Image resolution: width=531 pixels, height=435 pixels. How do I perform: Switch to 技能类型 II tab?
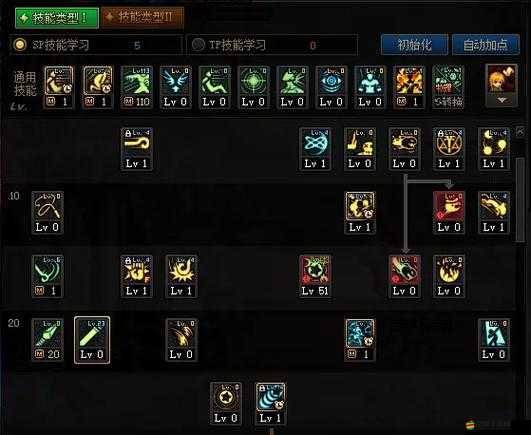coord(143,17)
